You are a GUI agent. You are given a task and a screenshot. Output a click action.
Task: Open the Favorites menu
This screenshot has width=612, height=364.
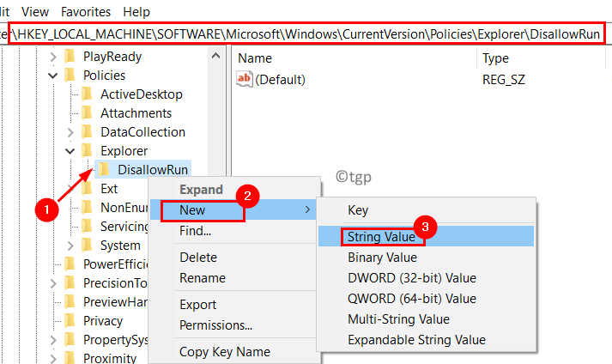86,12
